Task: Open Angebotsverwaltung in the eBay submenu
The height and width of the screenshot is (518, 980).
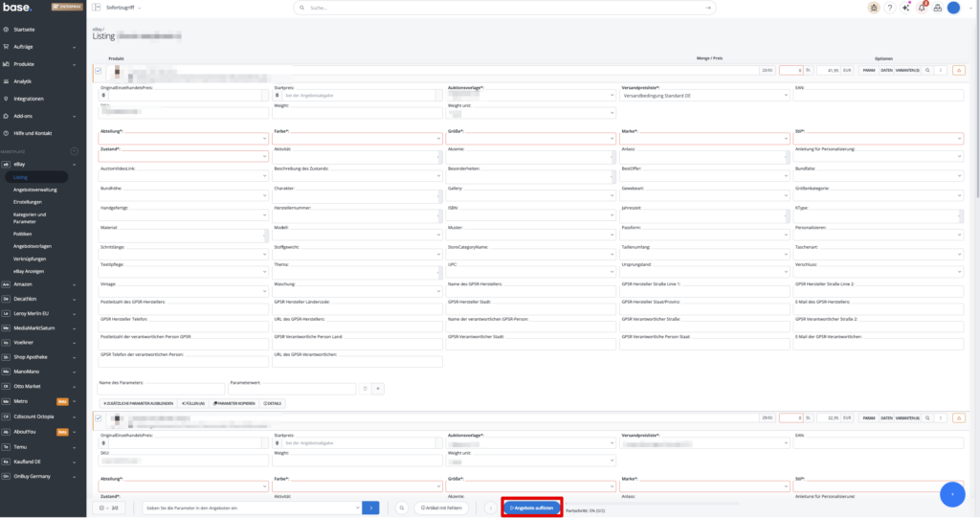Action: [x=35, y=190]
